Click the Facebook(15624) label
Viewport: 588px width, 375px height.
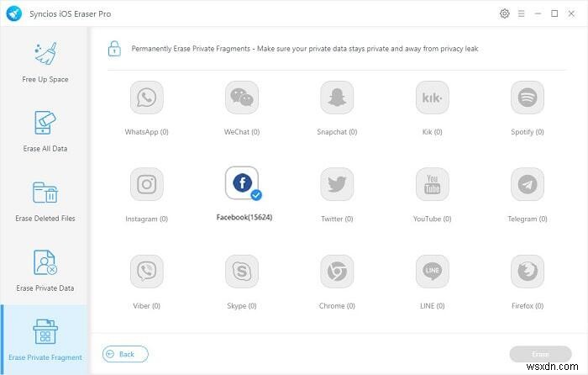tap(244, 217)
